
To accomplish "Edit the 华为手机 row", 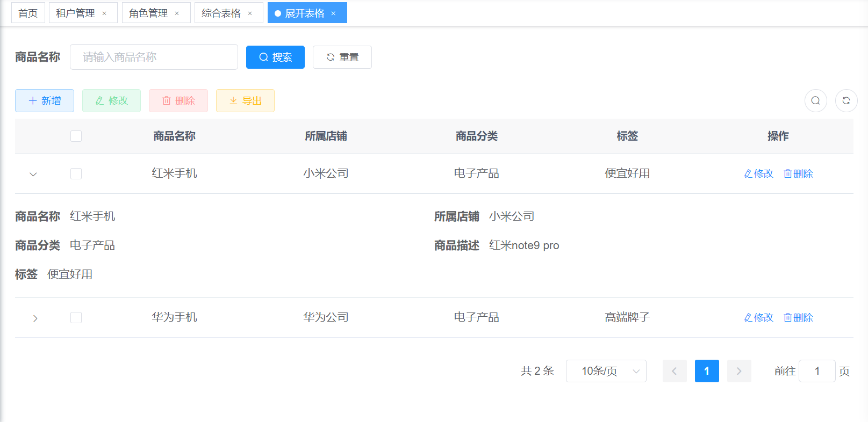I will click(758, 317).
